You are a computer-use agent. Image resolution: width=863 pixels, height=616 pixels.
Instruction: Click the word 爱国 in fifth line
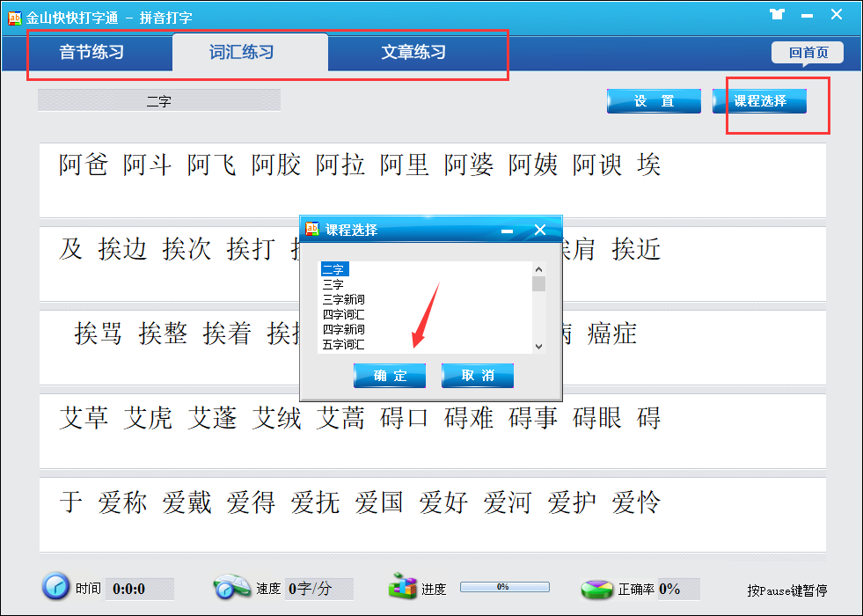click(379, 502)
